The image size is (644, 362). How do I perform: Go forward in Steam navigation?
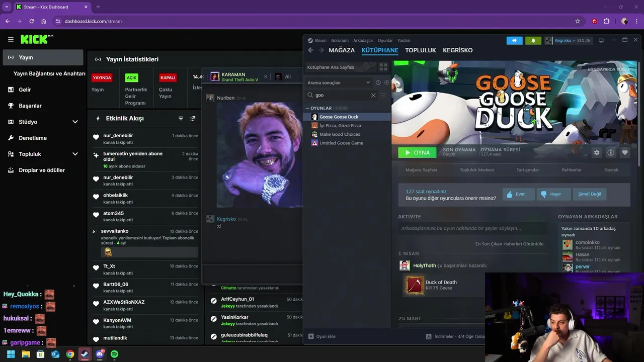[x=321, y=50]
